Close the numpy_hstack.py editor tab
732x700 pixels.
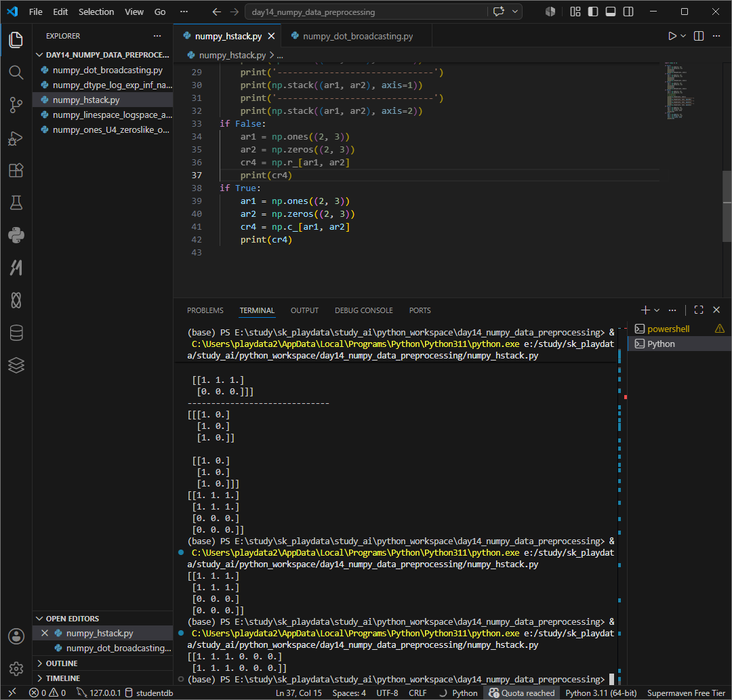click(x=272, y=36)
